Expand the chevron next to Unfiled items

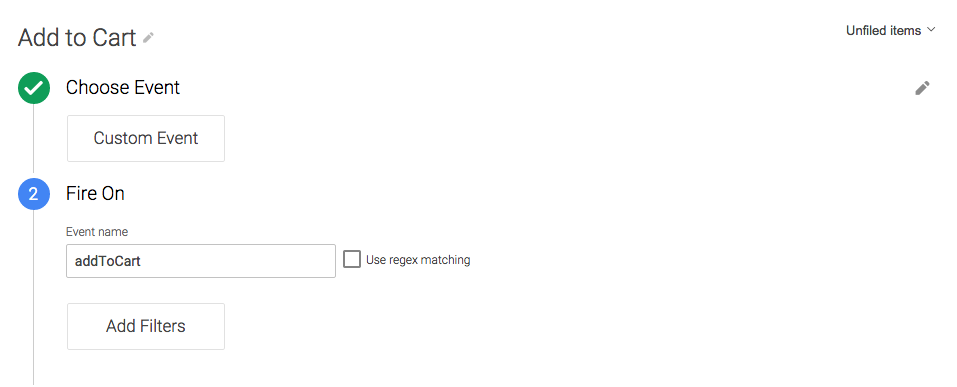[930, 30]
